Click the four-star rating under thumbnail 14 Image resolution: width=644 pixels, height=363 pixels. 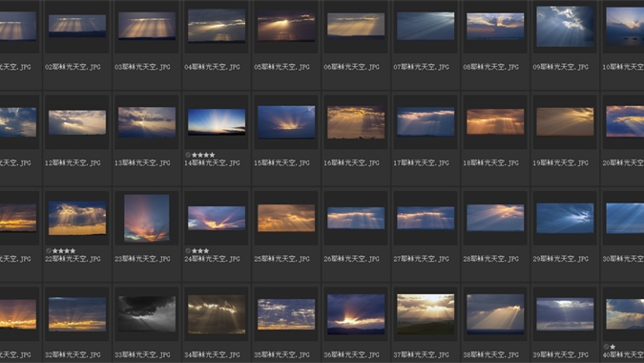coord(203,155)
